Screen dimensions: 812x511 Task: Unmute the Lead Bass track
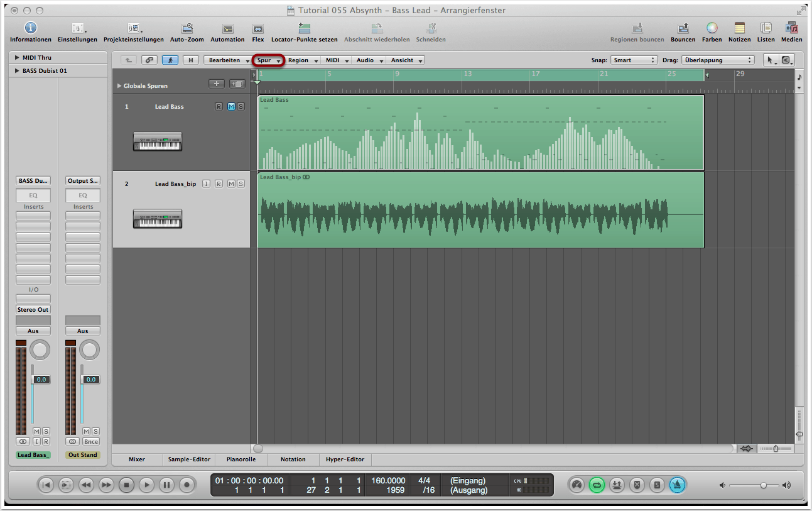pyautogui.click(x=231, y=107)
